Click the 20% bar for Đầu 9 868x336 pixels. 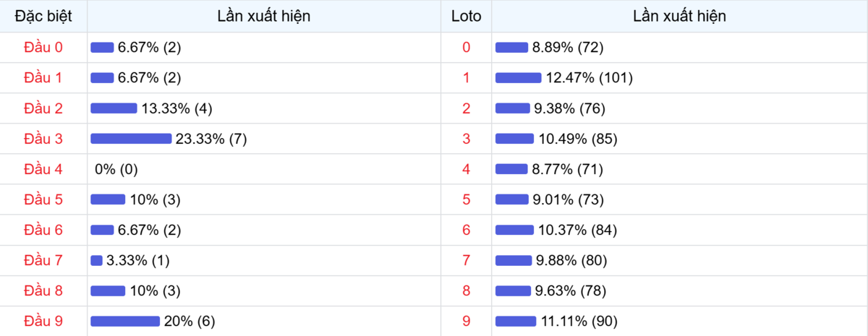[125, 321]
